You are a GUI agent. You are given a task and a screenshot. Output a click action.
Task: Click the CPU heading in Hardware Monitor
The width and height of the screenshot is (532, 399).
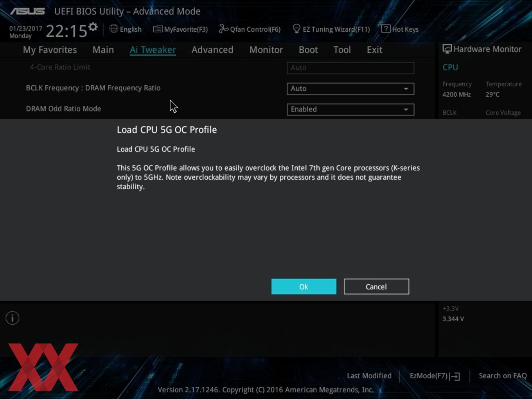click(x=450, y=67)
